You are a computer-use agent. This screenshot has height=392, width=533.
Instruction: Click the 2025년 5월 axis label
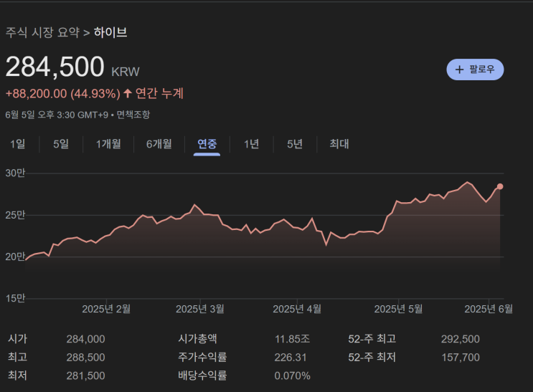tap(398, 309)
